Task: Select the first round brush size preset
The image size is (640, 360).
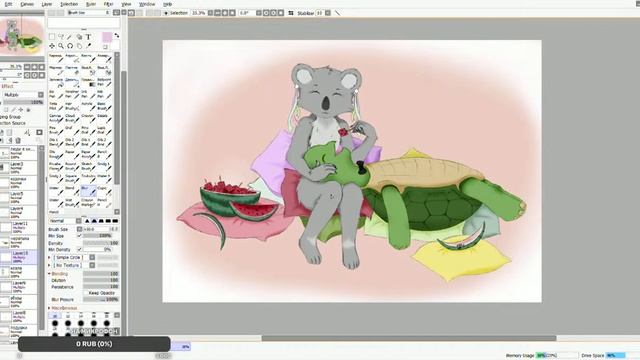Action: (x=55, y=323)
